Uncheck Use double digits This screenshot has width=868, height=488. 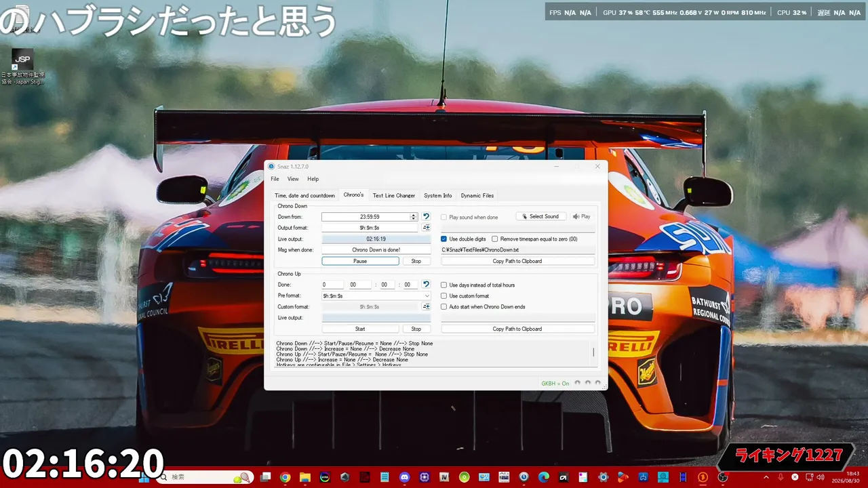pyautogui.click(x=444, y=239)
